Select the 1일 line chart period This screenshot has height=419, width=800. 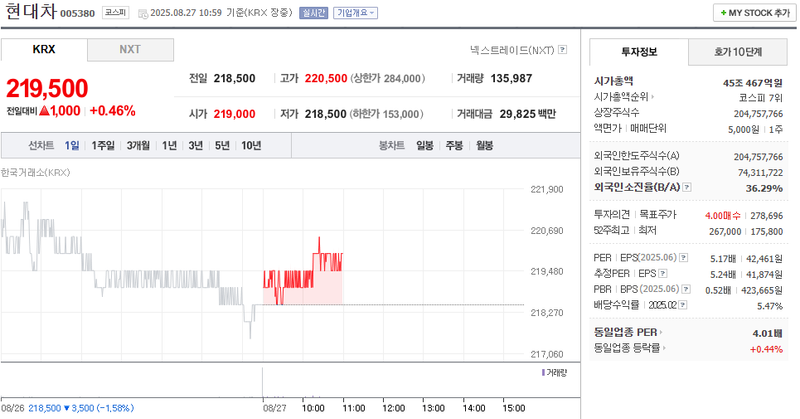coord(72,145)
